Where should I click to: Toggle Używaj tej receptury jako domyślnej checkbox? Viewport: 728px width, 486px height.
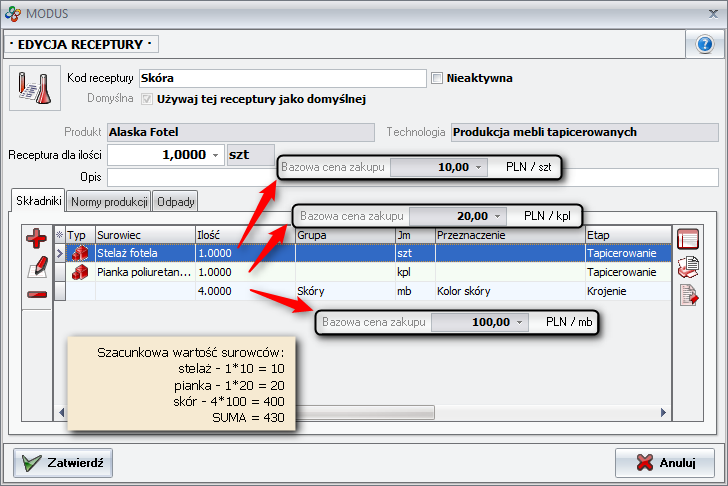(148, 99)
